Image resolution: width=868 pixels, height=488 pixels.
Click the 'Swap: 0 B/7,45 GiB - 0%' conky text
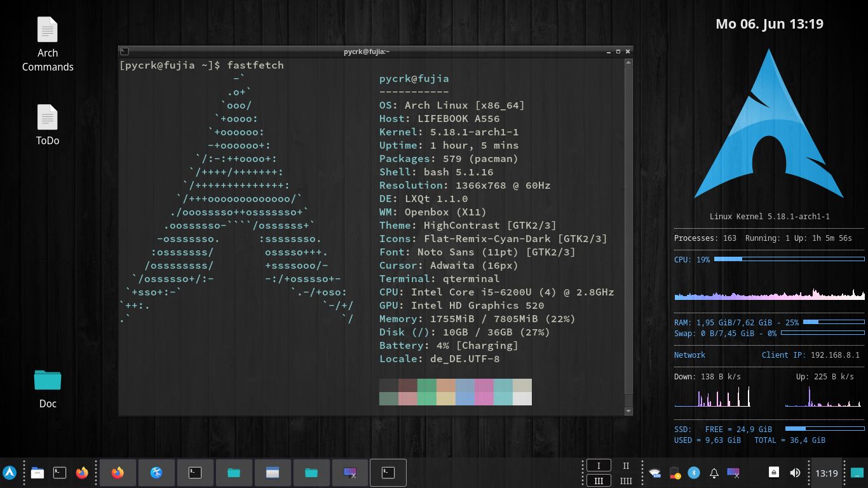[x=725, y=333]
